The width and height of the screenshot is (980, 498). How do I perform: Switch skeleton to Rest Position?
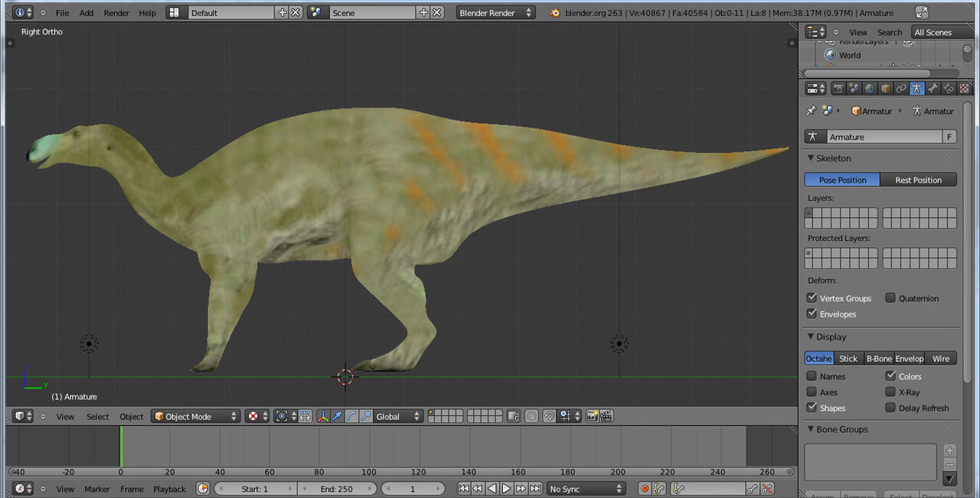click(918, 180)
